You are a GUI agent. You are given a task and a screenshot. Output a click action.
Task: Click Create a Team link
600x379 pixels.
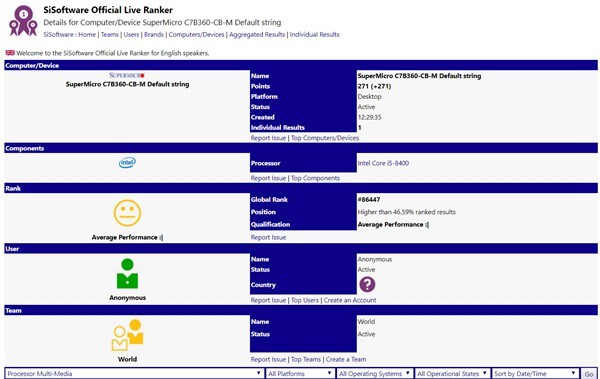(x=346, y=359)
